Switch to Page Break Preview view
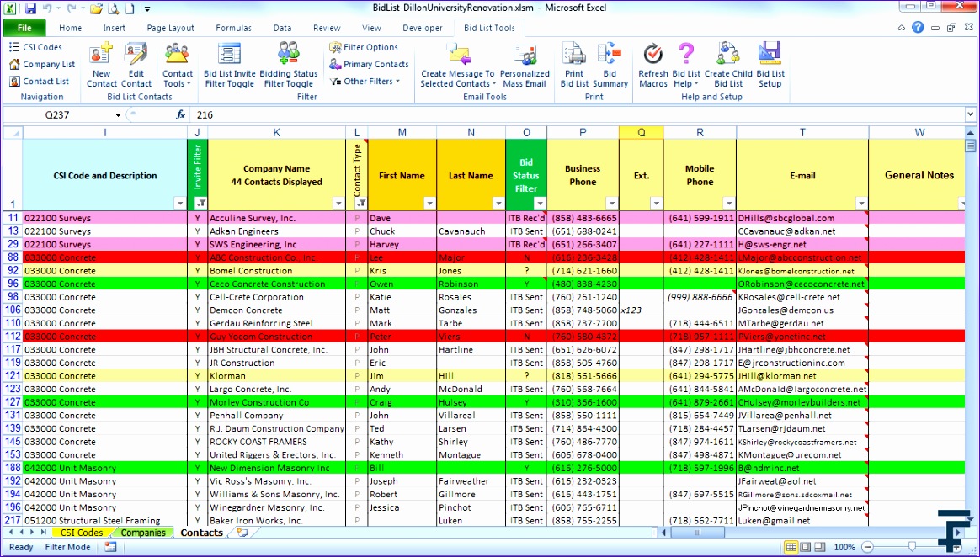The image size is (980, 557). point(822,547)
